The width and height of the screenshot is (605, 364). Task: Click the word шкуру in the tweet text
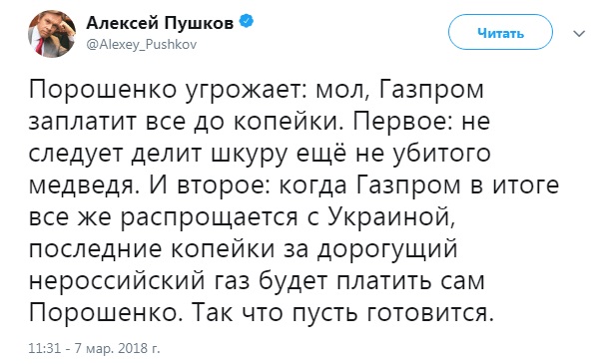(x=250, y=154)
